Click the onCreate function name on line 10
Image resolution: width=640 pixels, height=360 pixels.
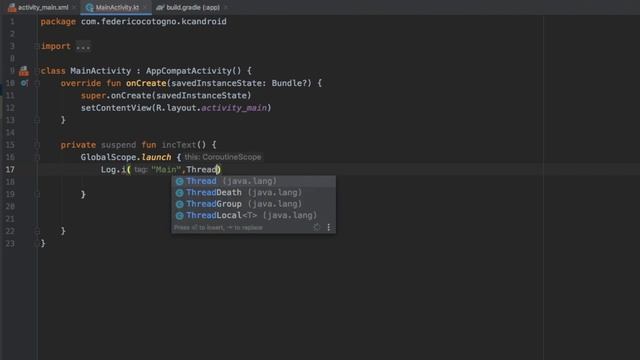click(146, 83)
